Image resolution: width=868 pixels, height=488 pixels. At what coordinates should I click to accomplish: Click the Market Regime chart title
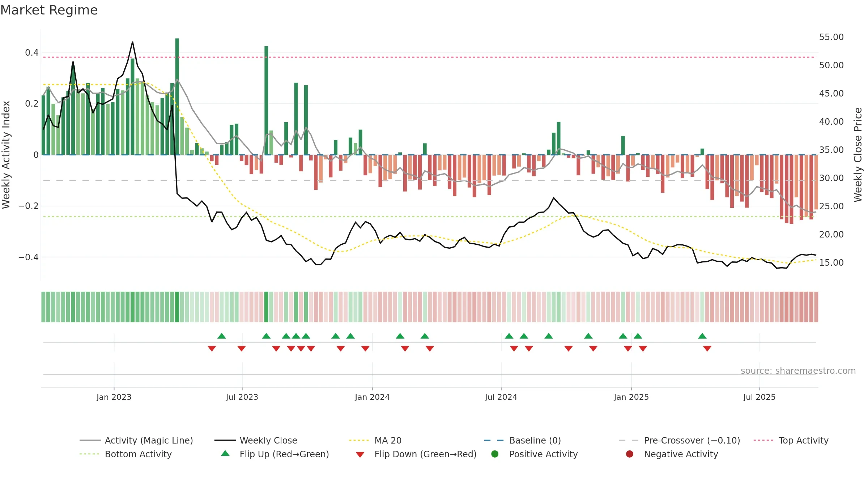49,10
